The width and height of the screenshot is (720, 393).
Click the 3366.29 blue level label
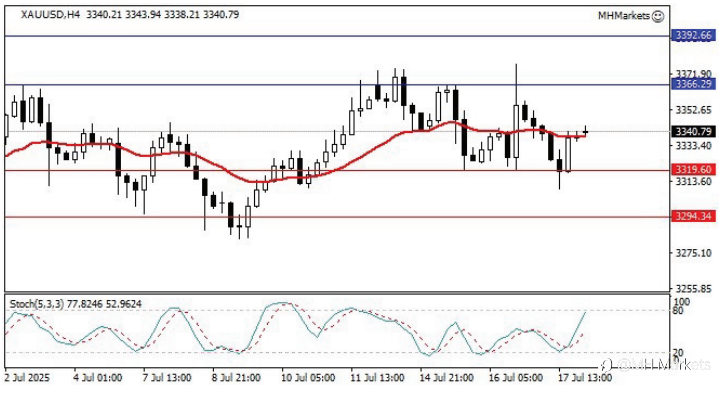(693, 84)
